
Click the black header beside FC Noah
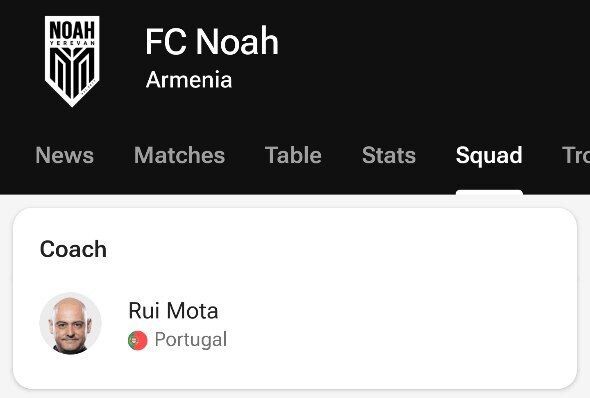click(x=433, y=56)
